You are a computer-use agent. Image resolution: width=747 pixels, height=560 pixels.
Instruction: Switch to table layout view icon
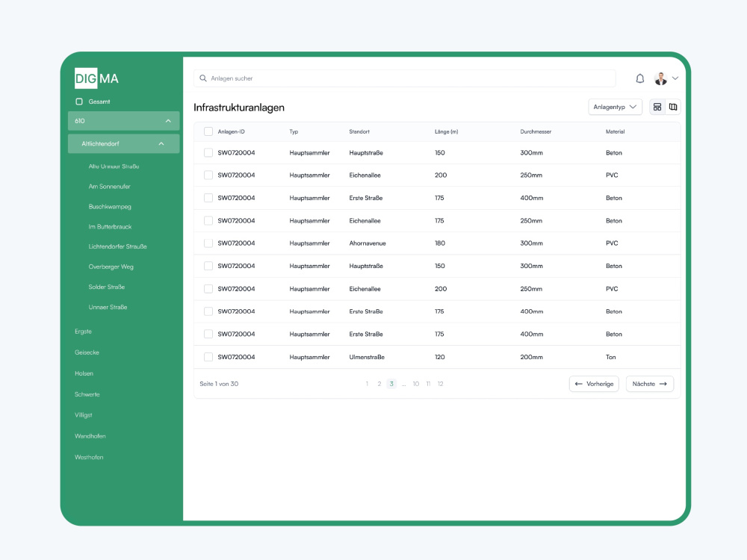657,107
